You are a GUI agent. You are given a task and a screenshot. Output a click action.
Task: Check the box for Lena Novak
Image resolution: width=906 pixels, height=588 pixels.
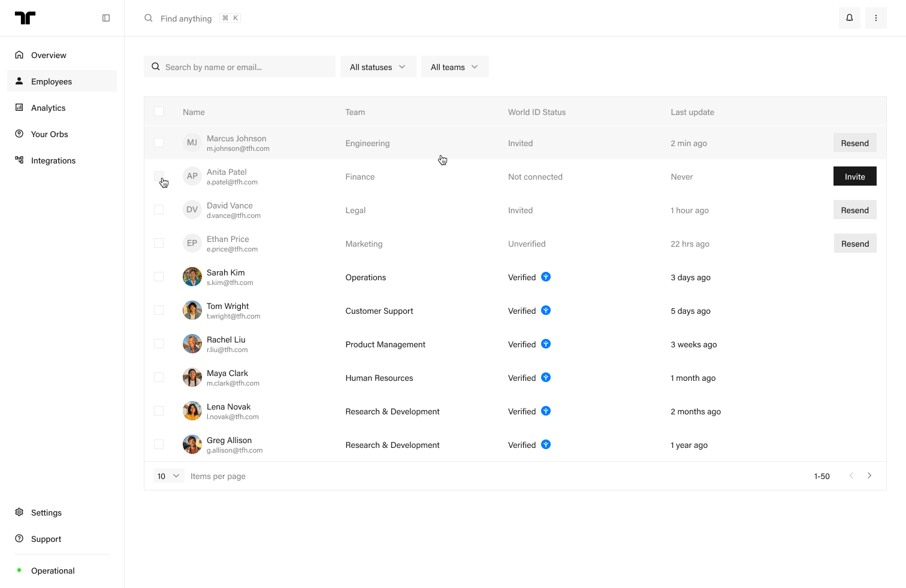[x=159, y=411]
